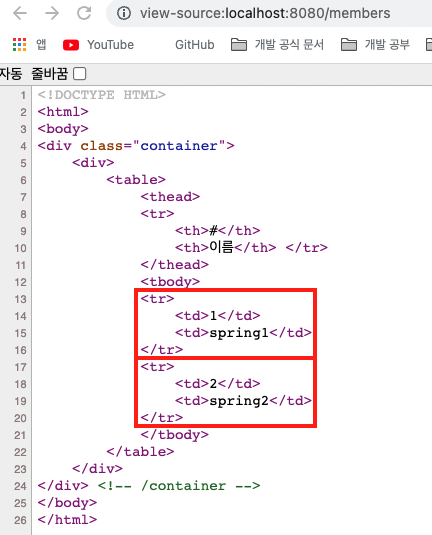Expand the 개발 공부 bookmark folder
432x535 pixels.
pyautogui.click(x=387, y=44)
